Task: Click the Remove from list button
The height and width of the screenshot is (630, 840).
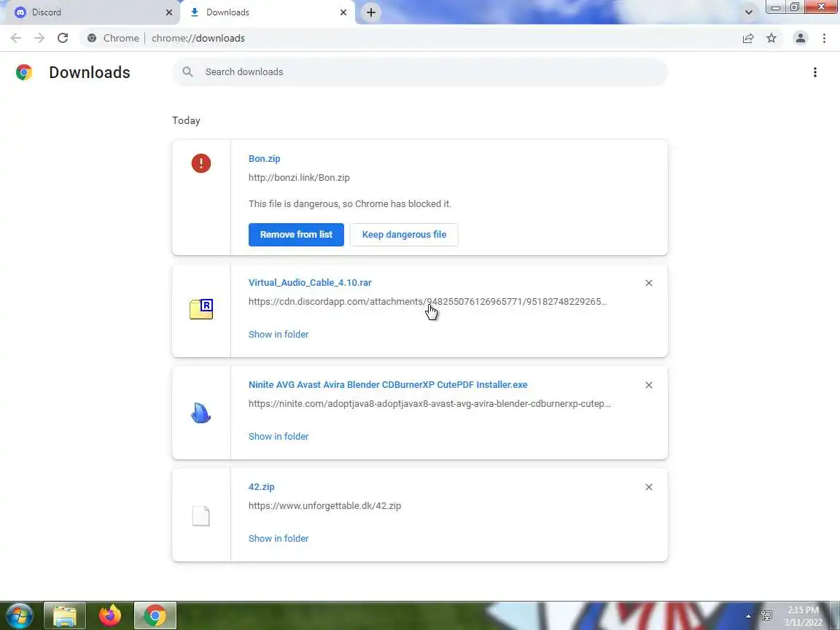Action: coord(296,235)
